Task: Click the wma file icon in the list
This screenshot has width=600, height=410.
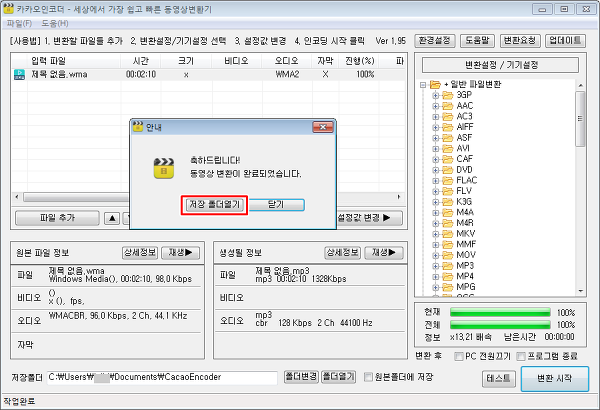Action: point(20,74)
